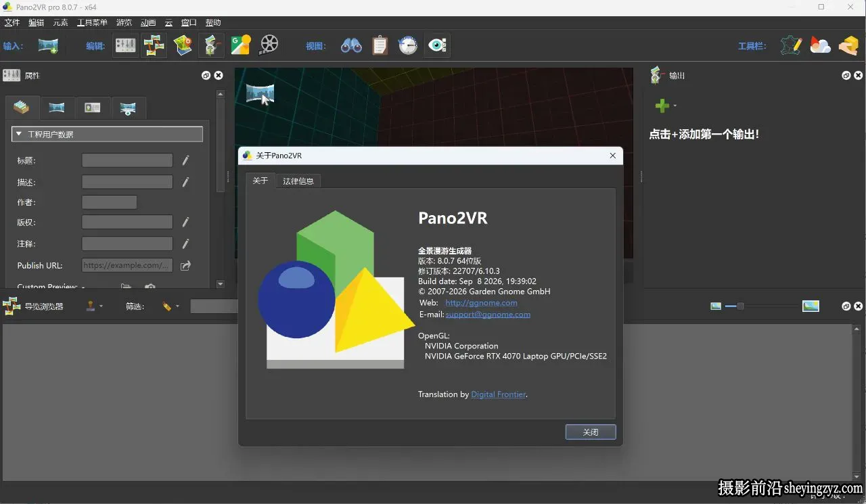Viewport: 866px width, 504px height.
Task: Open the http://ggnome.com link
Action: 481,303
